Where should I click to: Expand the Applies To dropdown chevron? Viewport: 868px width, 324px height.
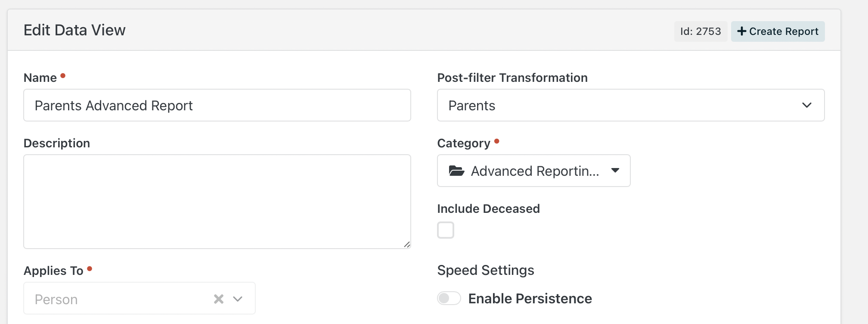pos(238,299)
